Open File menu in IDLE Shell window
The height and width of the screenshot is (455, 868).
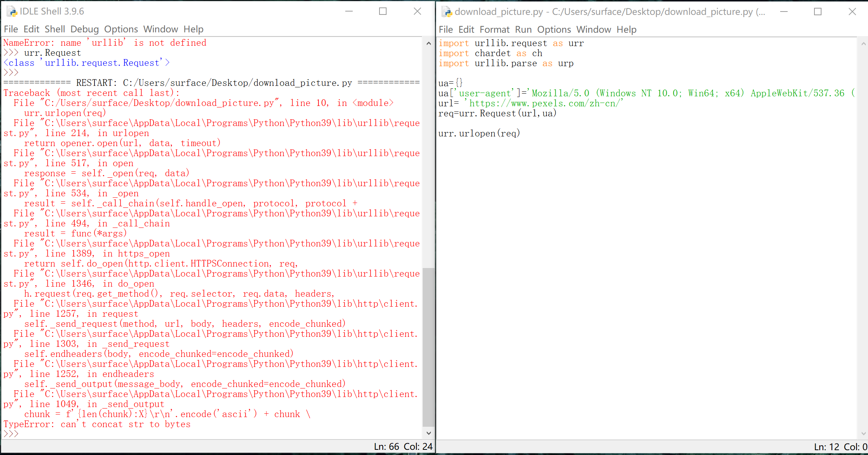click(11, 29)
